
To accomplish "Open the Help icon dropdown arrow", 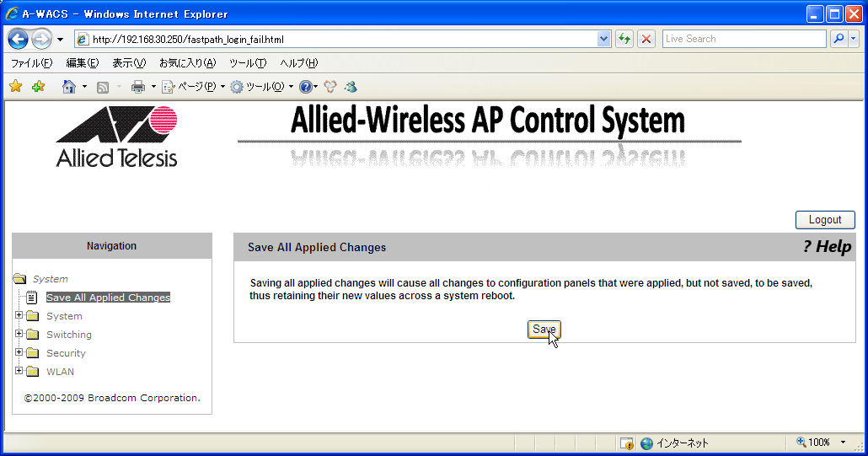I will coord(316,87).
